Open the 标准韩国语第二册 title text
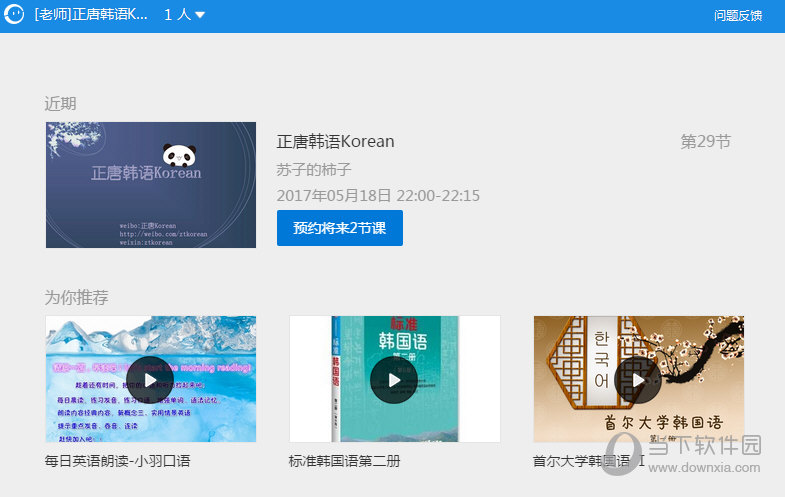This screenshot has width=785, height=497. point(344,461)
